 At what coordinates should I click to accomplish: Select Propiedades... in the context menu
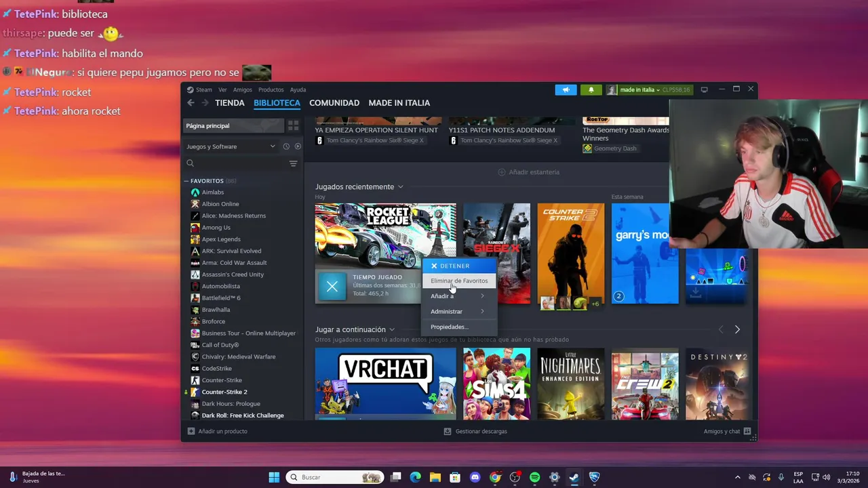click(458, 327)
